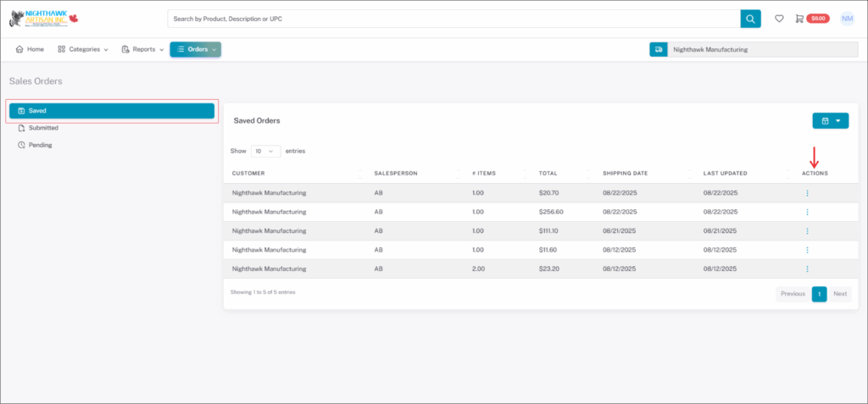Select the Pending orders tab

[x=40, y=145]
